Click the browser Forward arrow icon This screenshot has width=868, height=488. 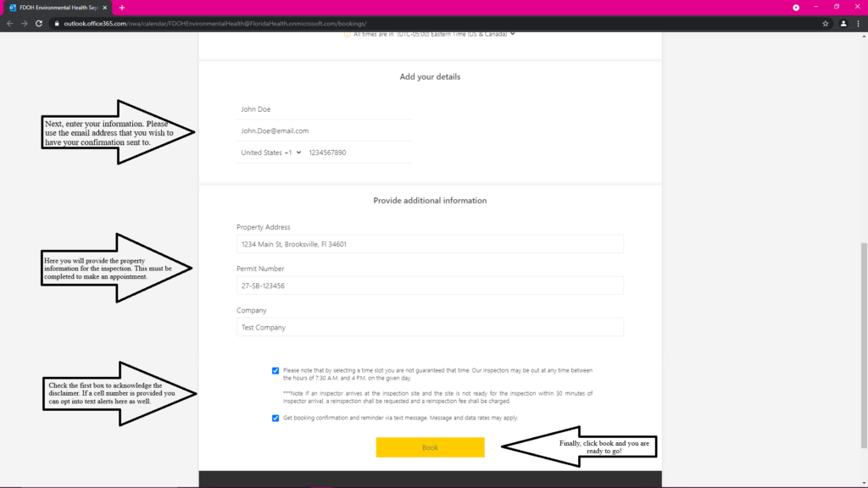[23, 24]
